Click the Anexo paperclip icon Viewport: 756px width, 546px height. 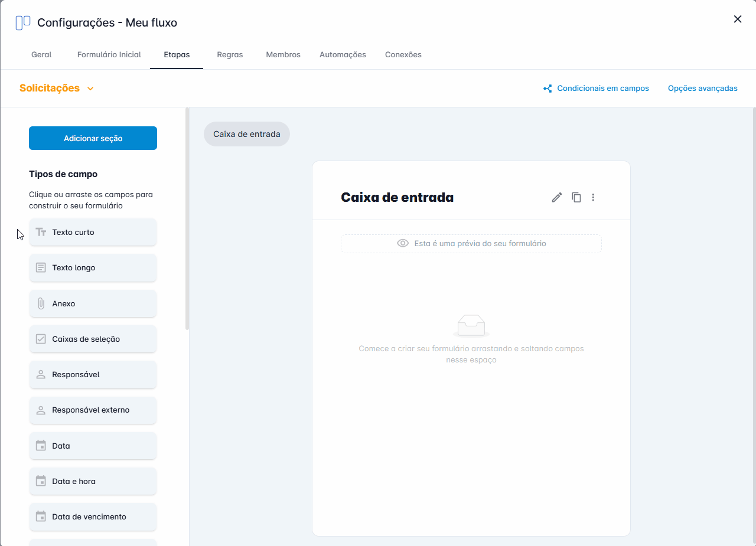(41, 303)
